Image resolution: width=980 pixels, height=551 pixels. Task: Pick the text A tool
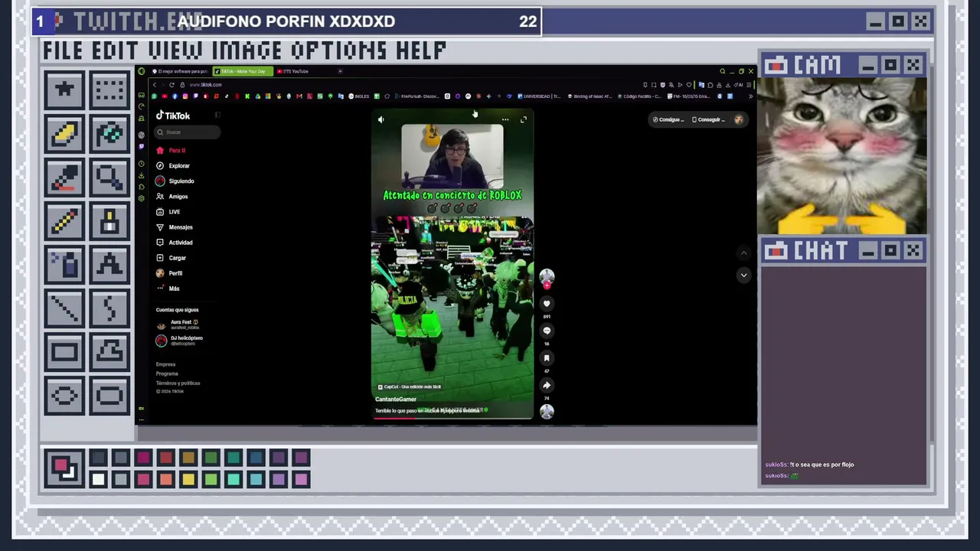pos(109,266)
